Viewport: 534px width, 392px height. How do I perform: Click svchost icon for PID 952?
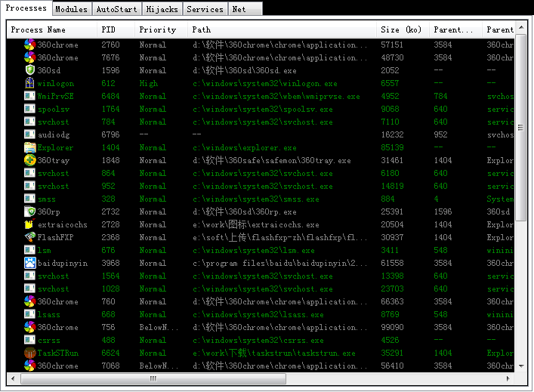(x=30, y=186)
